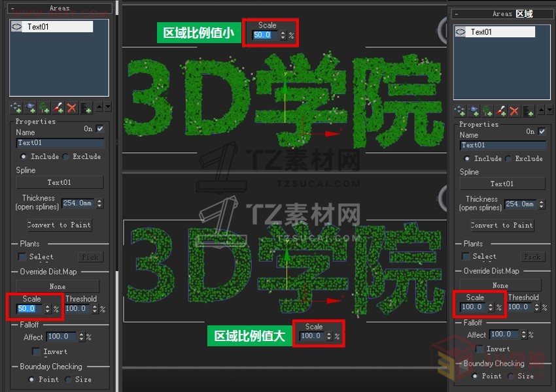Move area down in right panel
This screenshot has width=556, height=392.
coord(549,110)
